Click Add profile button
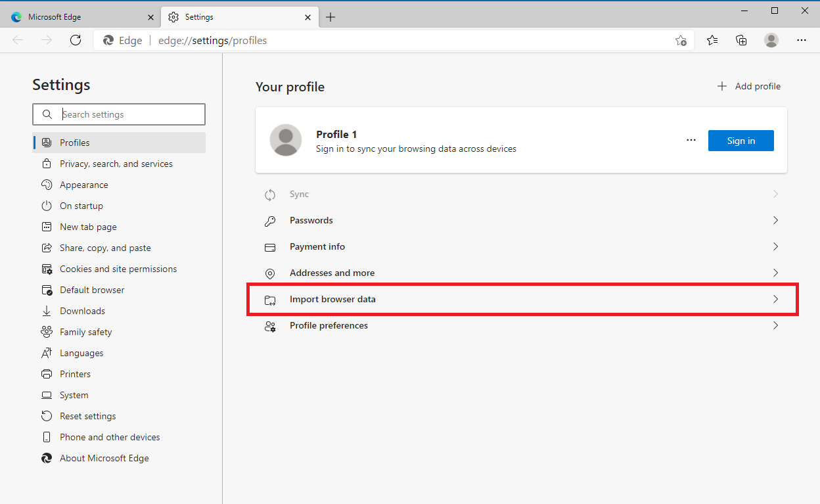The image size is (820, 504). coord(749,86)
